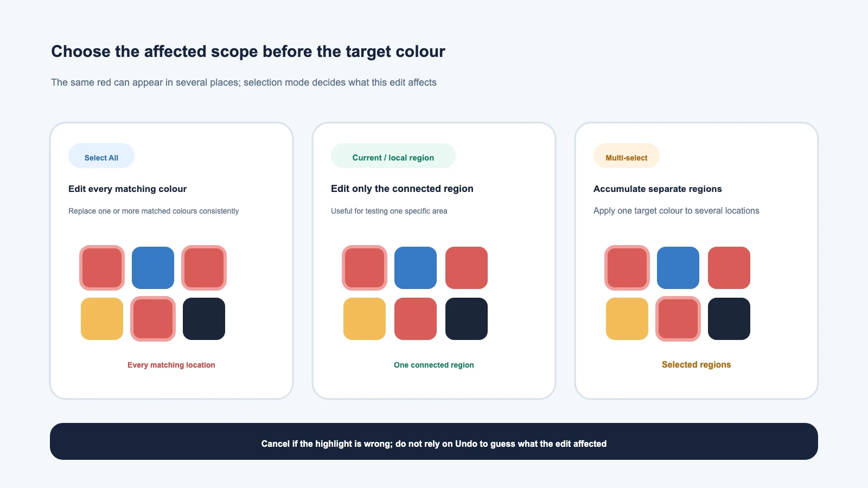Click the One connected region caption

(434, 365)
